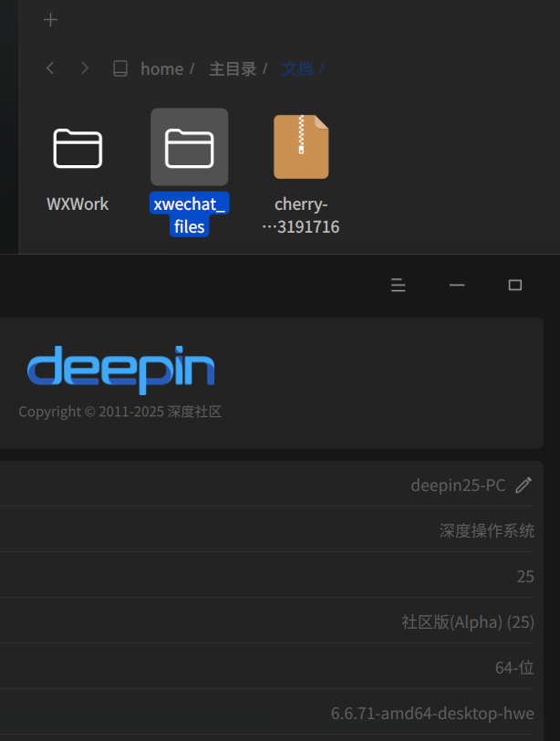Go forward with right arrow

pos(85,68)
